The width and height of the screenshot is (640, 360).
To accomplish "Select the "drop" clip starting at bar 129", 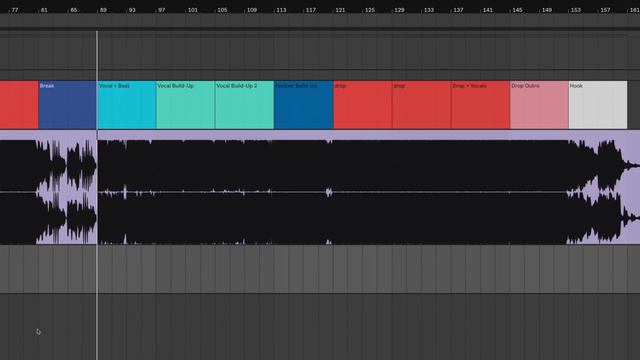I will coord(422,105).
